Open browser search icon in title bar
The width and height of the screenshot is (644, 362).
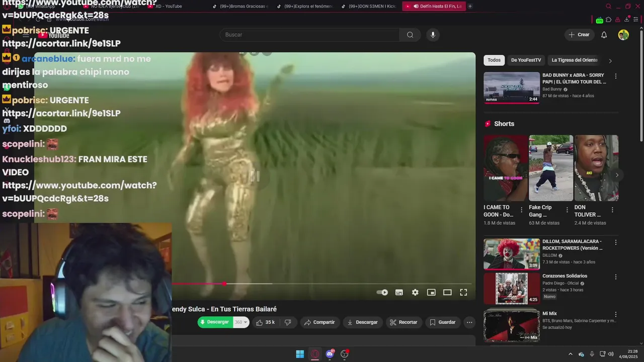[x=608, y=7]
